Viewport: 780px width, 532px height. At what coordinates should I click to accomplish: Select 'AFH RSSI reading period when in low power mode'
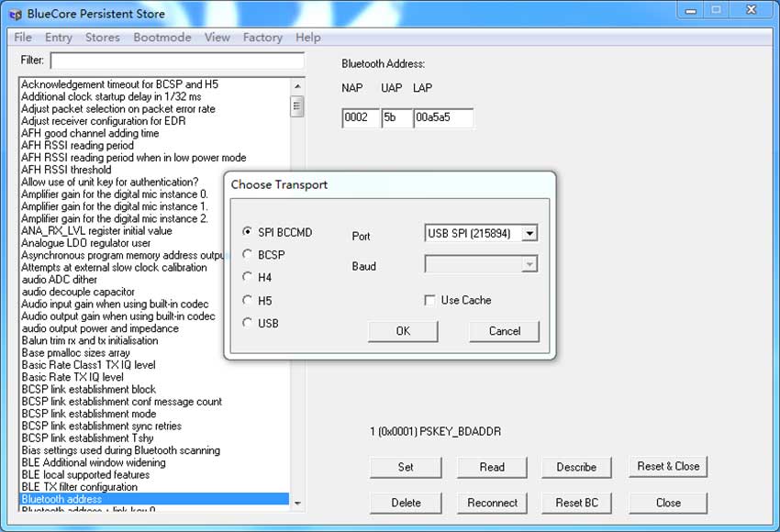[x=134, y=158]
